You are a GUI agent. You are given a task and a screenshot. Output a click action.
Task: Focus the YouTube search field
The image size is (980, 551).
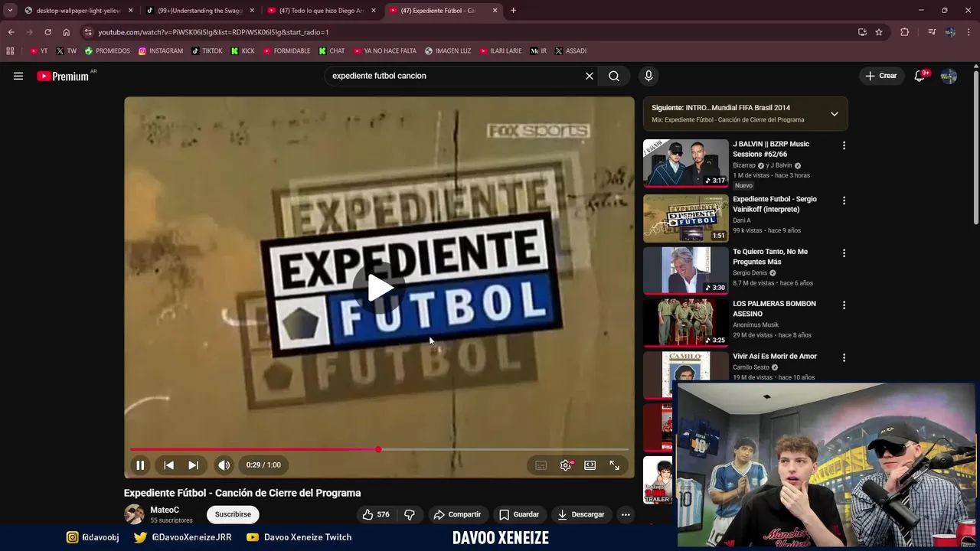456,76
